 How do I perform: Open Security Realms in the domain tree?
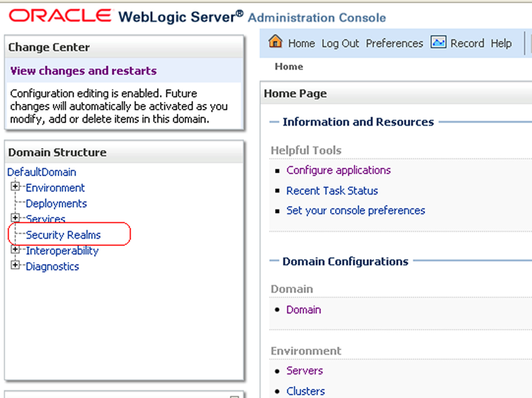click(x=64, y=235)
